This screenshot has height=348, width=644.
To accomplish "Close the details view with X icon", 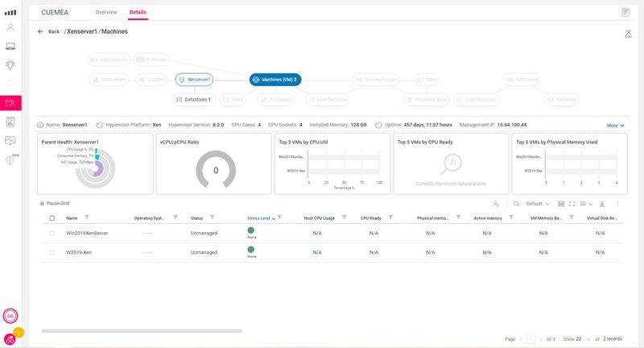I will 629,33.
